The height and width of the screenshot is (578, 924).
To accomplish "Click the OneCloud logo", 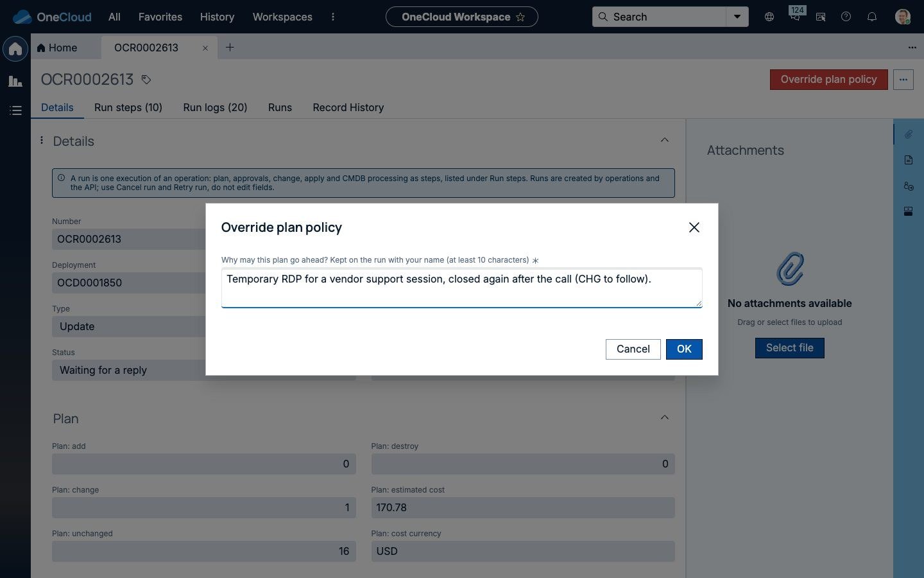I will tap(52, 17).
